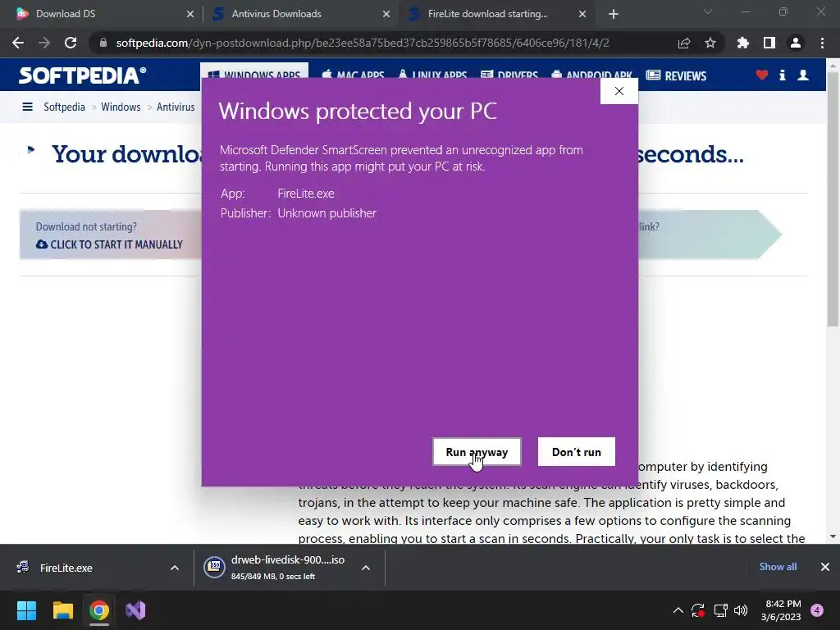Click the Softpedia info icon

point(782,75)
